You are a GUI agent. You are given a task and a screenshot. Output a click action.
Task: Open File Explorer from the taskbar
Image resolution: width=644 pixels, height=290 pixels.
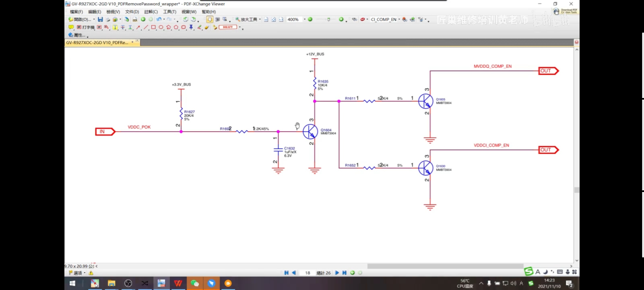pyautogui.click(x=111, y=283)
